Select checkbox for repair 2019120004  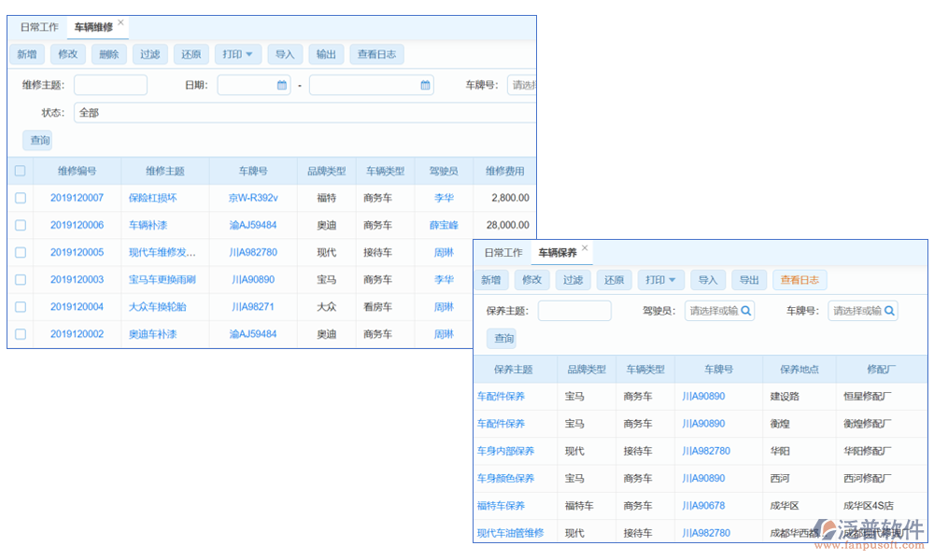(x=21, y=307)
